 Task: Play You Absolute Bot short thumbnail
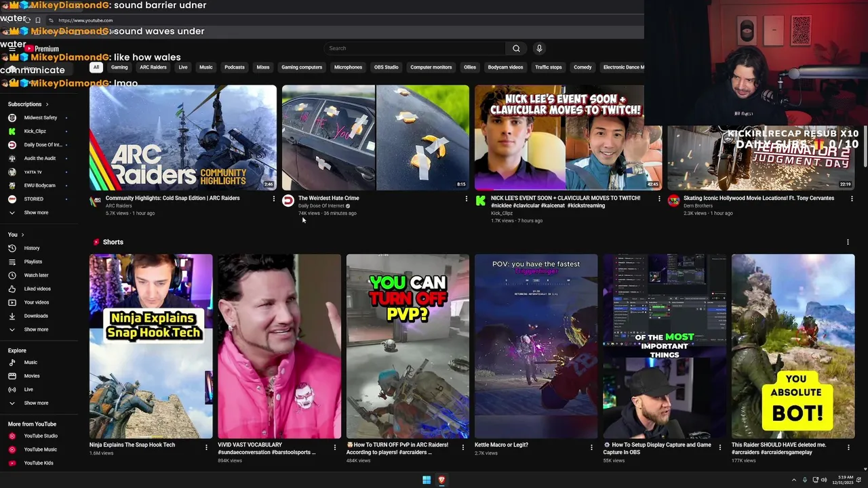point(793,346)
